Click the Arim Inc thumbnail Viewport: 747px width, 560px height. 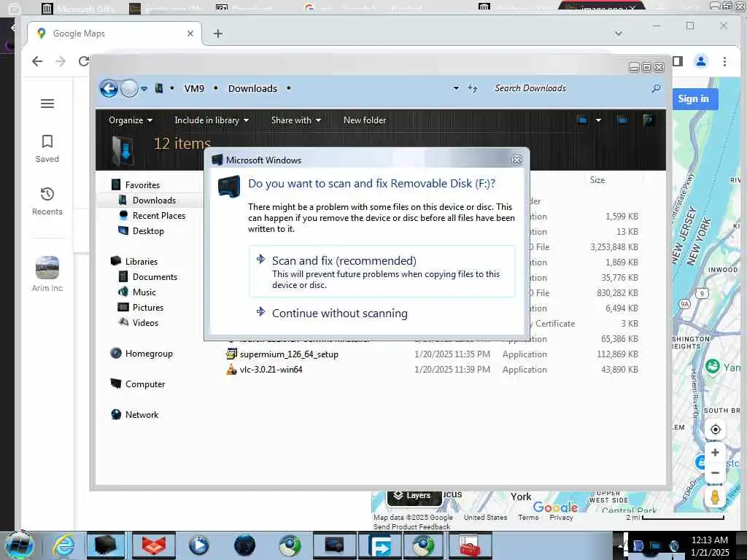tap(47, 268)
